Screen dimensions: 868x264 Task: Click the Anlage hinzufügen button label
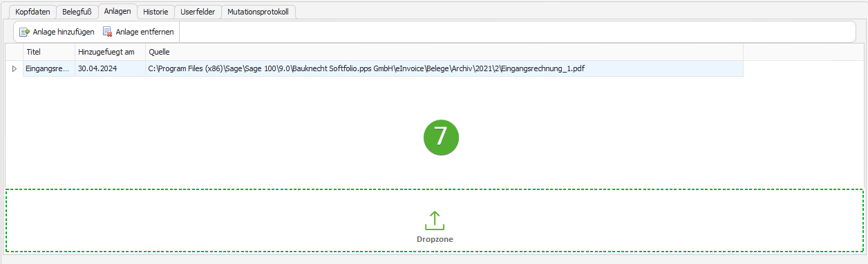(63, 32)
